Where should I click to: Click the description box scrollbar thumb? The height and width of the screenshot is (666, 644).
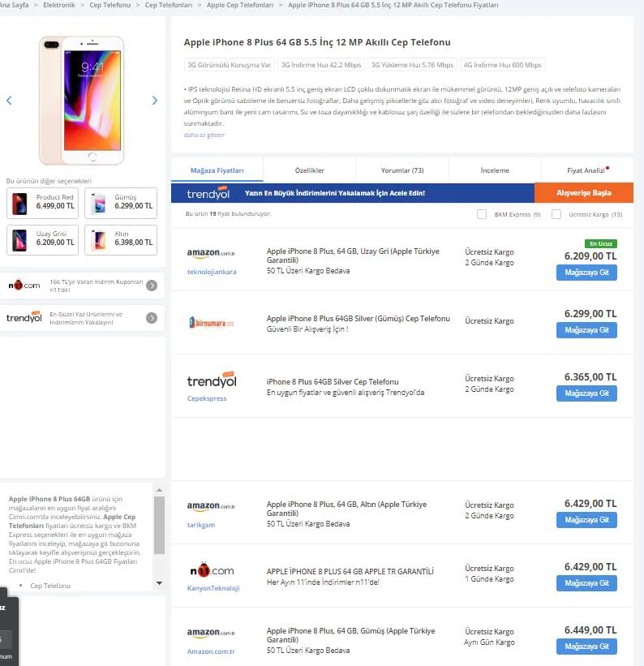coord(159,526)
